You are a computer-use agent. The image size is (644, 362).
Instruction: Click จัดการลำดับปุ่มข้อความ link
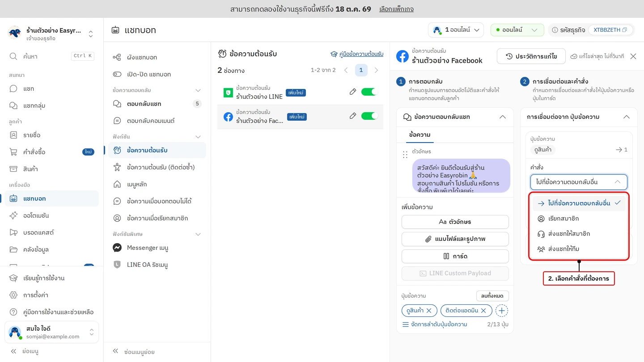(x=435, y=324)
